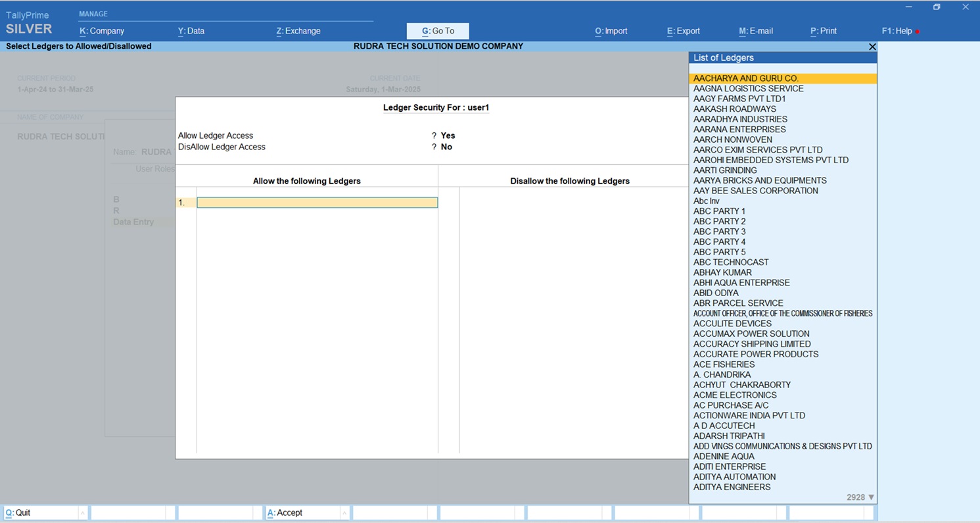The image size is (980, 523).
Task: Expand the Accept button arrow
Action: point(344,513)
